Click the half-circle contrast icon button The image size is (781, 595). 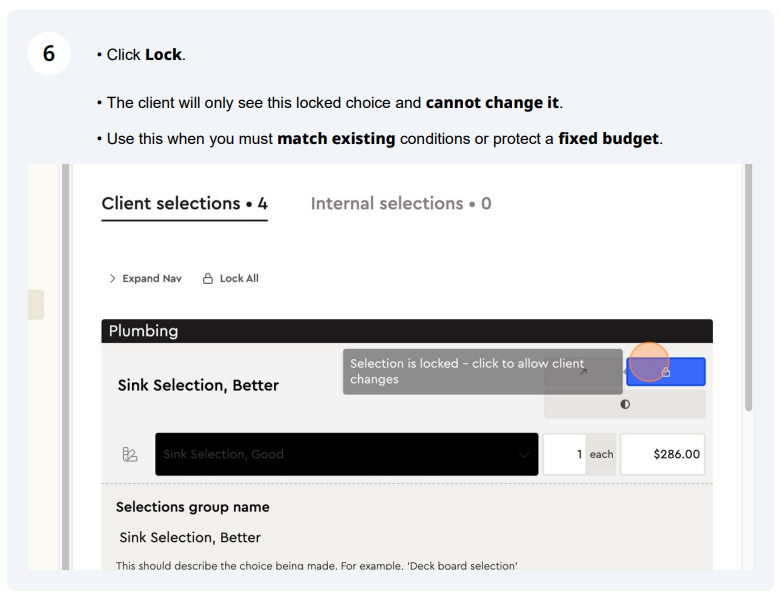pos(625,404)
